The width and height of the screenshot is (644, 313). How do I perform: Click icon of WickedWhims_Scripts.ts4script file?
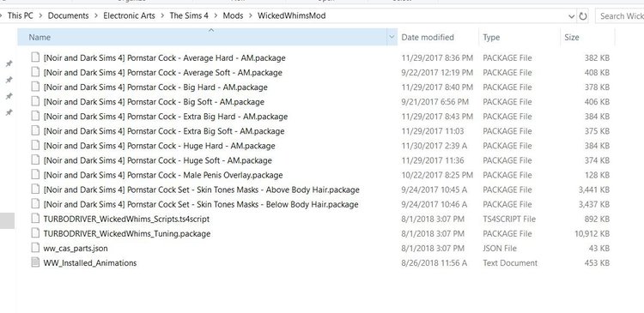[36, 219]
